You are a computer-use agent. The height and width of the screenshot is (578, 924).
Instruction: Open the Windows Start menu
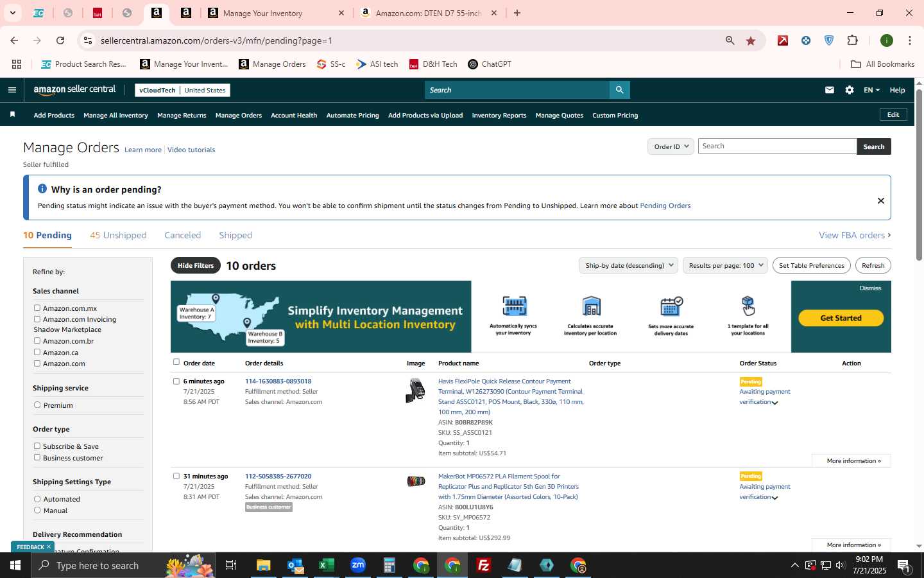click(x=15, y=565)
